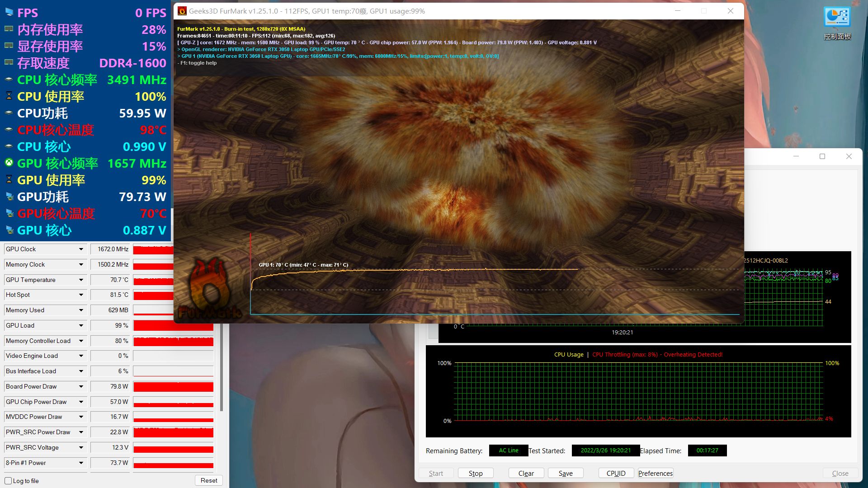
Task: Click the Board Power Draw 79.8 W value
Action: coord(110,386)
